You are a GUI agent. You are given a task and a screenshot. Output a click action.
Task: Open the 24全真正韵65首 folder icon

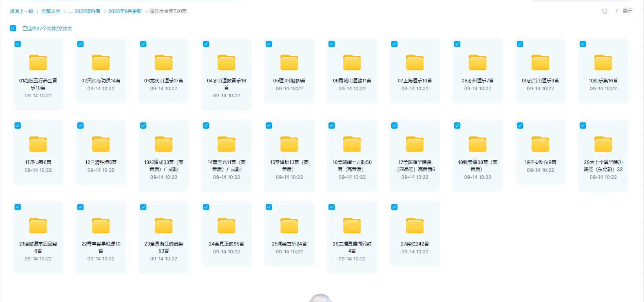point(226,226)
